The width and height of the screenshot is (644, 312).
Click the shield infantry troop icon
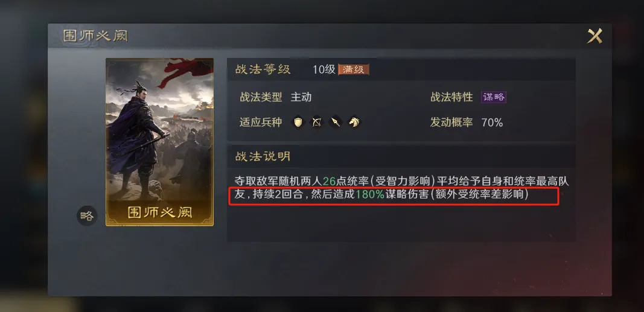coord(298,122)
